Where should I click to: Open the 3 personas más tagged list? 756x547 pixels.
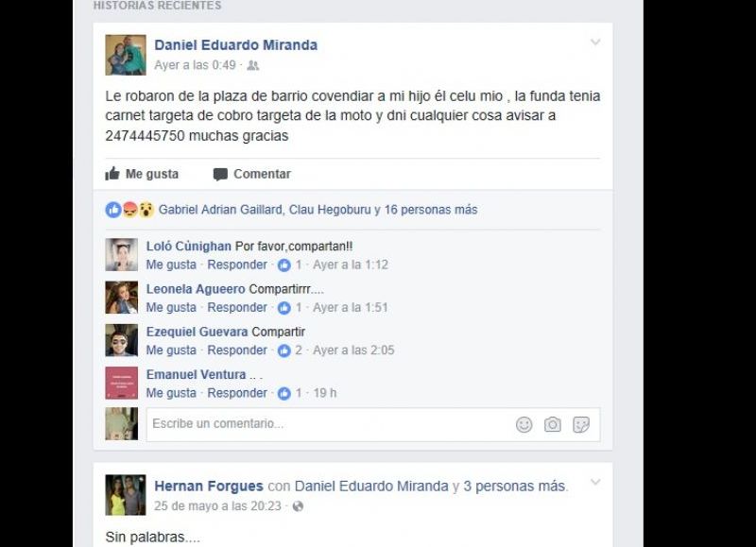515,486
